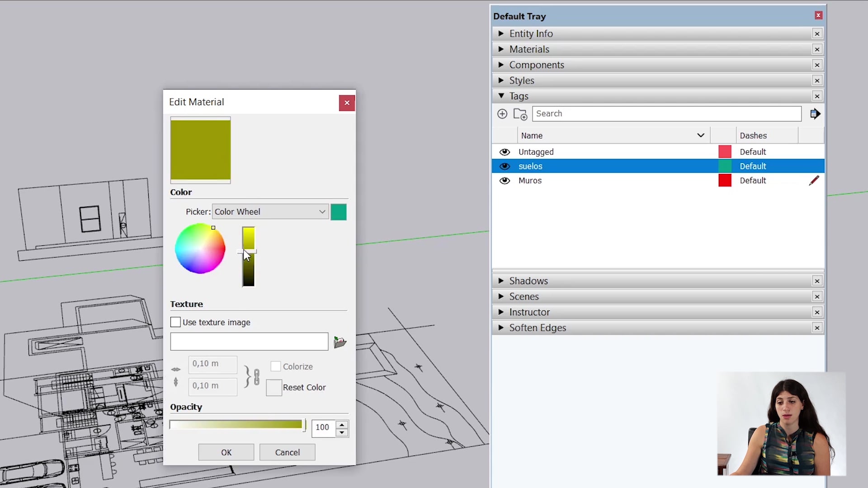
Task: Collapse the Tags section triangle
Action: click(501, 96)
